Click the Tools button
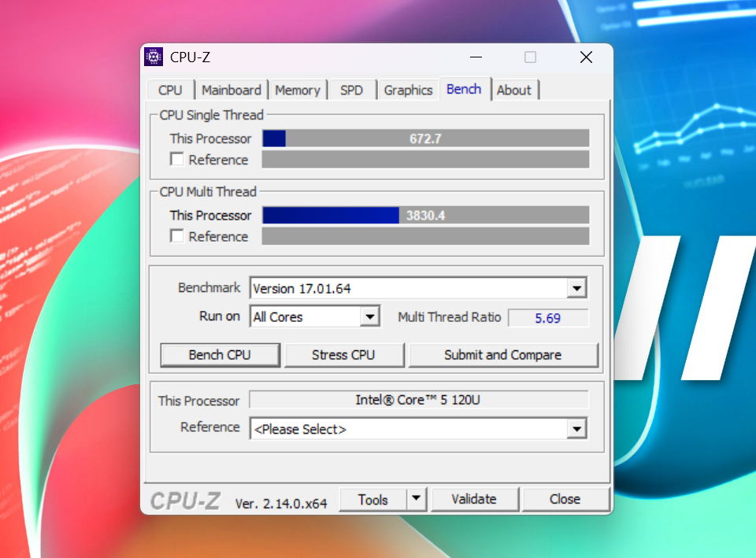The image size is (756, 558). (372, 499)
